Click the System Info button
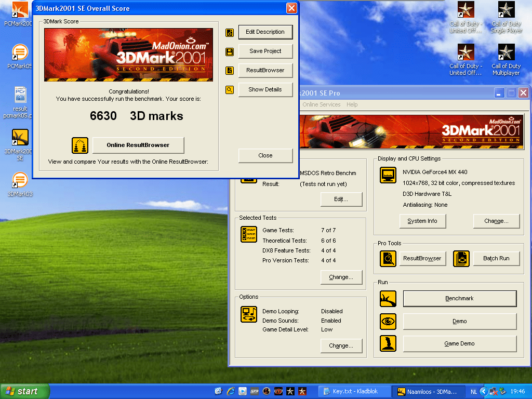The image size is (532, 399). (x=422, y=221)
